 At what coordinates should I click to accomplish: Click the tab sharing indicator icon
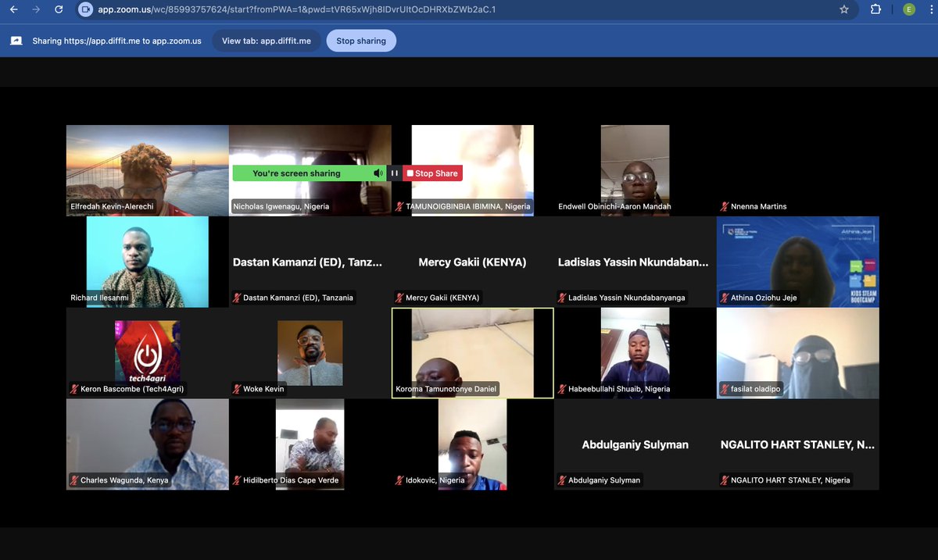[x=16, y=41]
